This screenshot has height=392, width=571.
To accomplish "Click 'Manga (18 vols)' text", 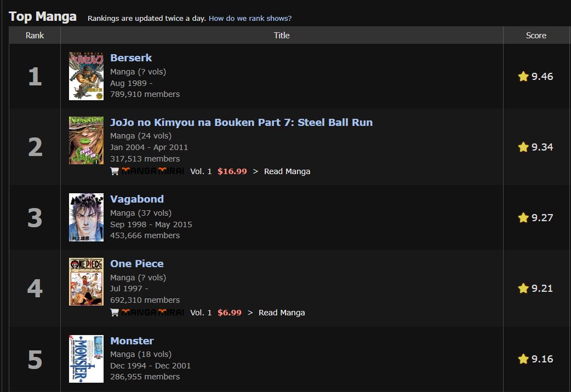I will [141, 355].
